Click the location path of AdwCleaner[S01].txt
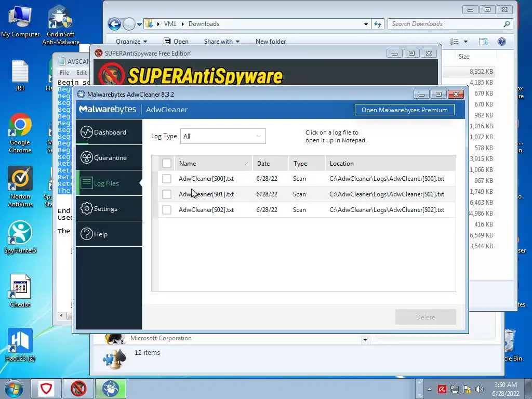532x399 pixels. pos(387,194)
